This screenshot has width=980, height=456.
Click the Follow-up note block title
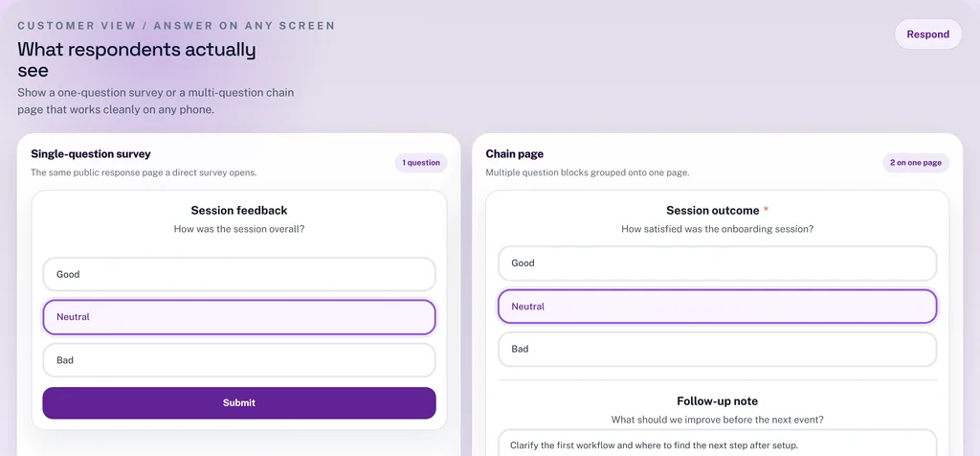tap(717, 401)
